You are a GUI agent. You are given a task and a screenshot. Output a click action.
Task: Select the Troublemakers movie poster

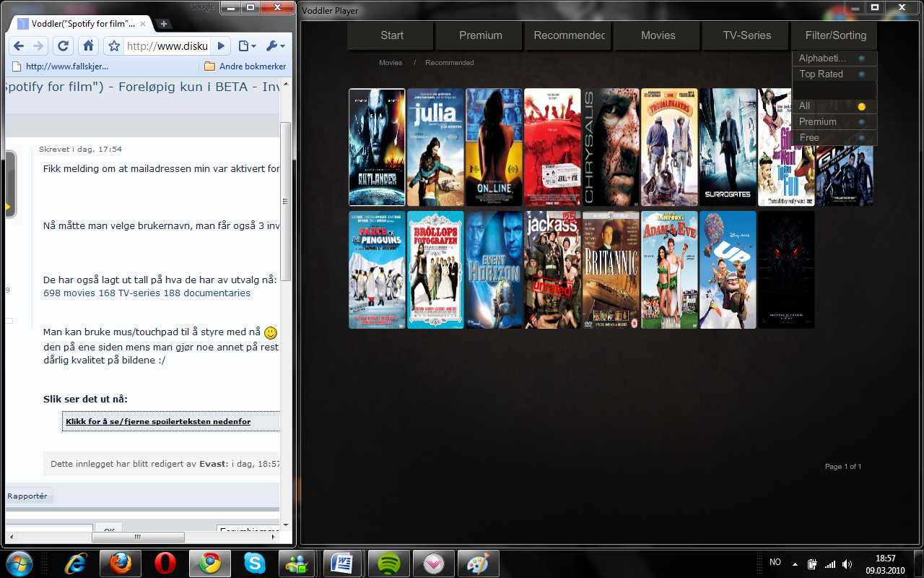click(669, 147)
